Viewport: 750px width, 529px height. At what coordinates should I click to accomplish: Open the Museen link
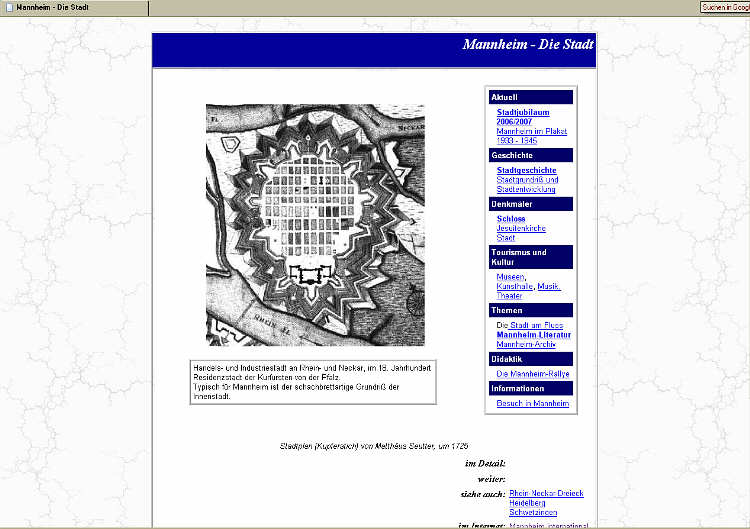coord(510,276)
